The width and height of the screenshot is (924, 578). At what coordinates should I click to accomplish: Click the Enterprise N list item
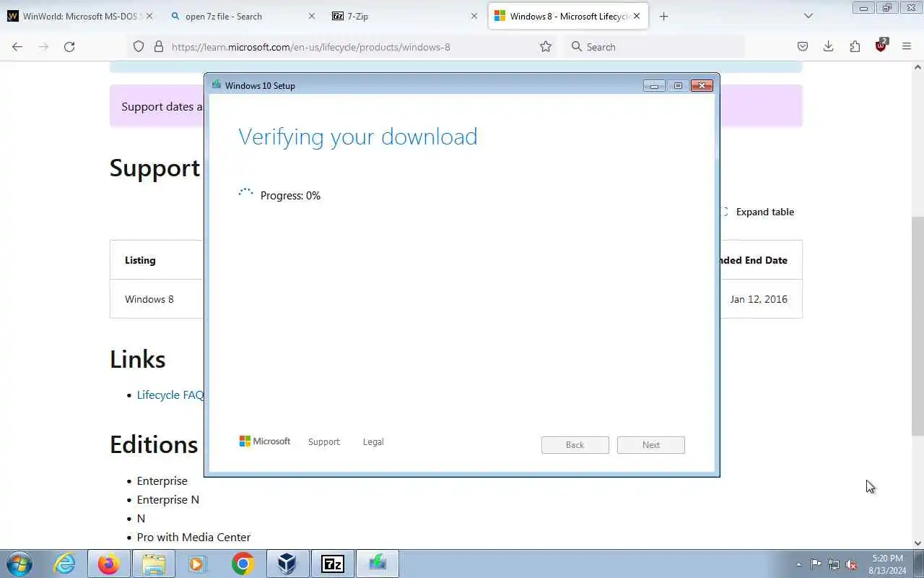click(x=167, y=500)
